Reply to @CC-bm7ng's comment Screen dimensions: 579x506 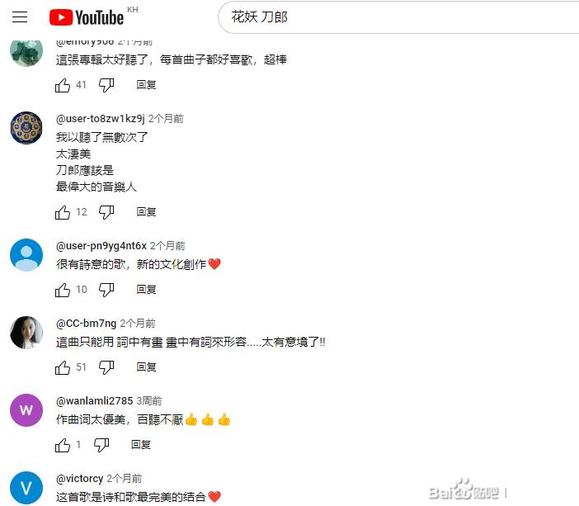tap(146, 367)
